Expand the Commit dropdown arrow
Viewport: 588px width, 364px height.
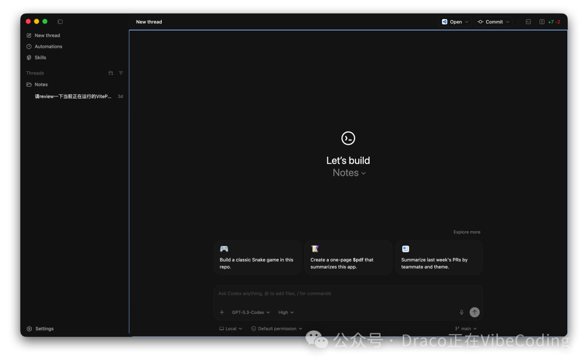click(x=508, y=22)
